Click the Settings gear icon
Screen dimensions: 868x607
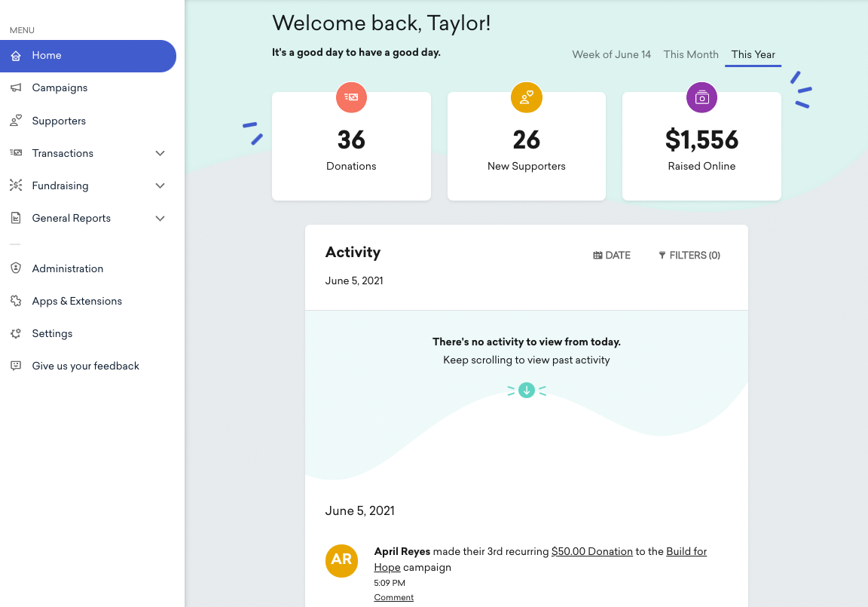[x=16, y=333]
